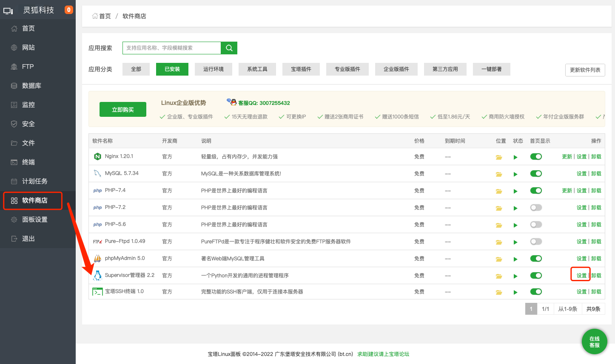Open 监控 in the sidebar
The image size is (615, 364).
coord(38,105)
